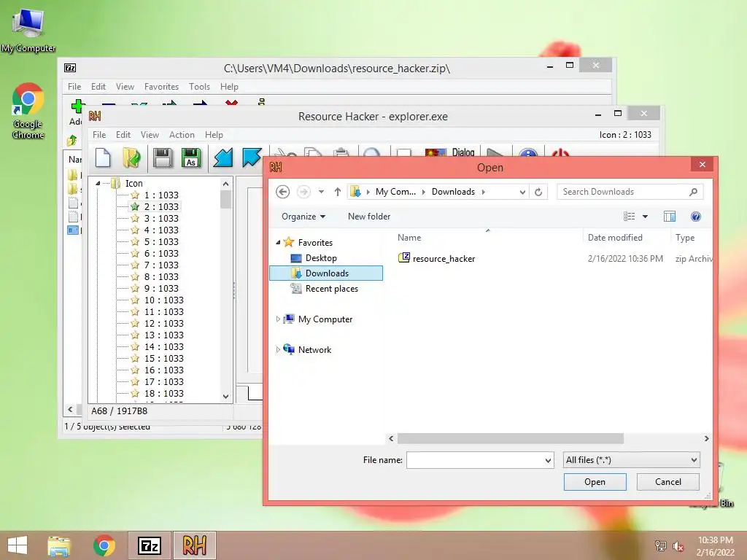Open 7-Zip Favorites menu
The height and width of the screenshot is (560, 747).
coord(161,87)
